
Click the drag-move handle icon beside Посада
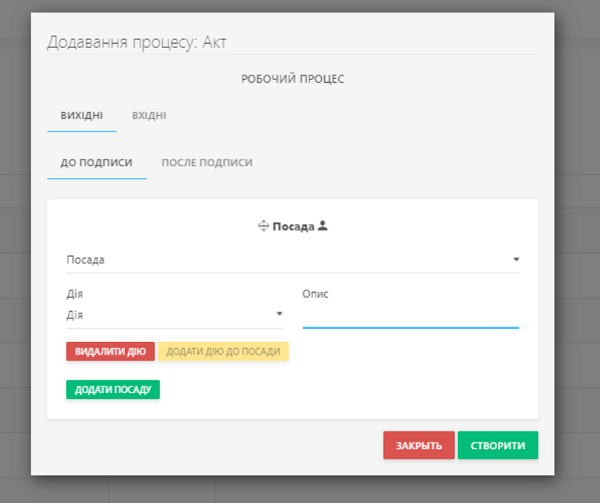point(264,226)
